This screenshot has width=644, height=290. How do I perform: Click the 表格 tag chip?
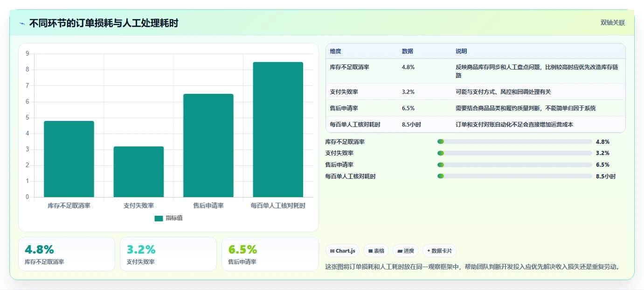[376, 251]
